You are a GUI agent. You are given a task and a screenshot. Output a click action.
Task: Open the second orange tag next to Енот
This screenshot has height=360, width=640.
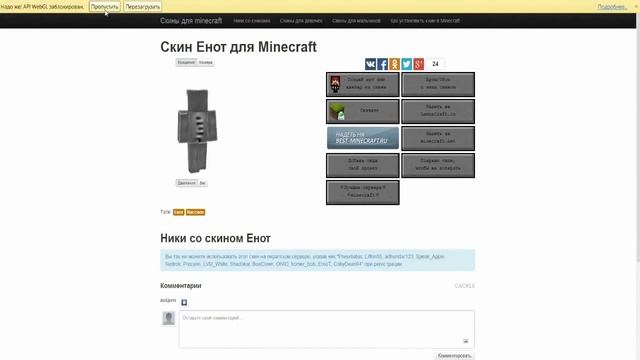(x=195, y=212)
